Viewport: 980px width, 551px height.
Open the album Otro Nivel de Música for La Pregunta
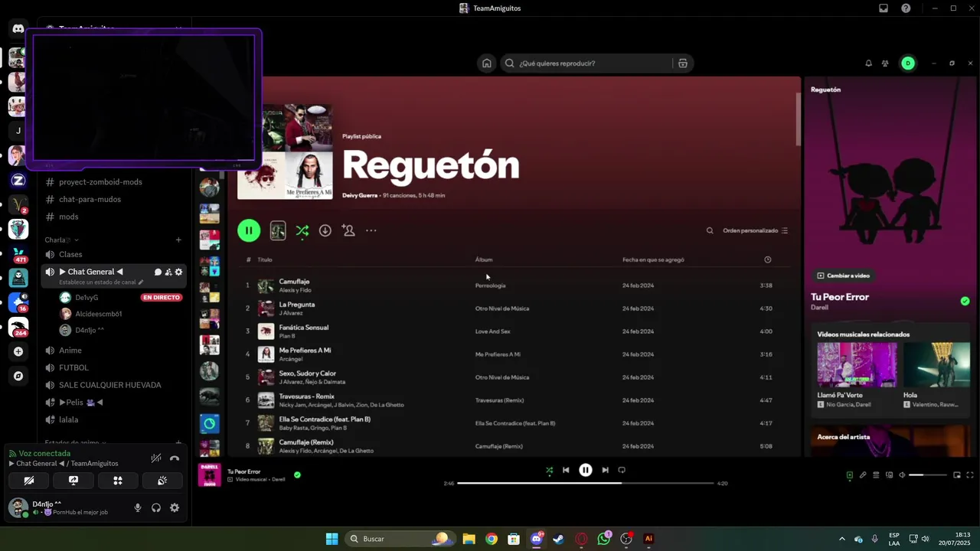click(501, 308)
